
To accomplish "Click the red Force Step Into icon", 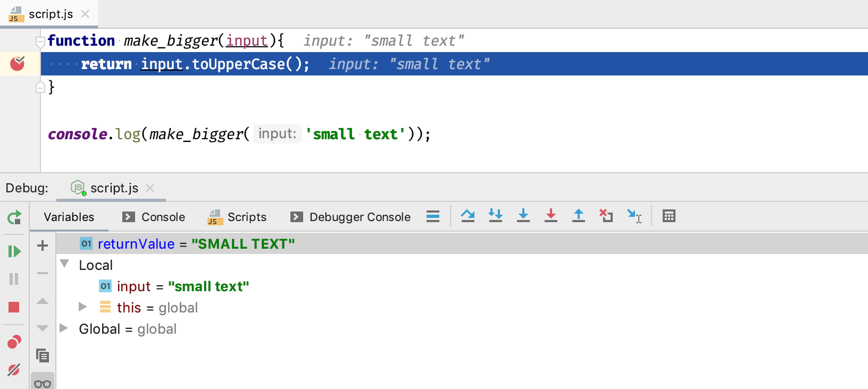I will click(551, 216).
